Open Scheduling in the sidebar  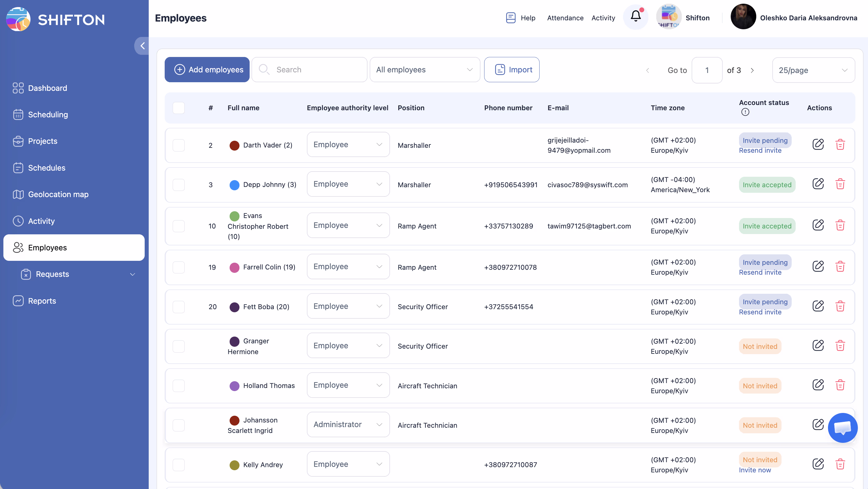click(48, 115)
